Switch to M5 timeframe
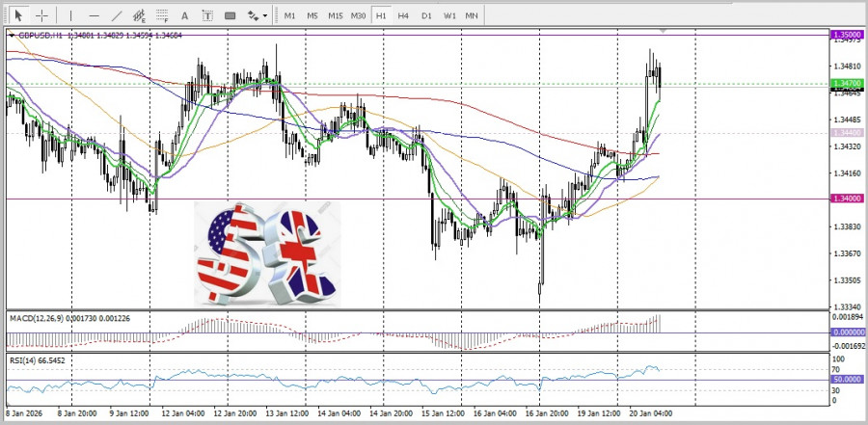 [312, 15]
